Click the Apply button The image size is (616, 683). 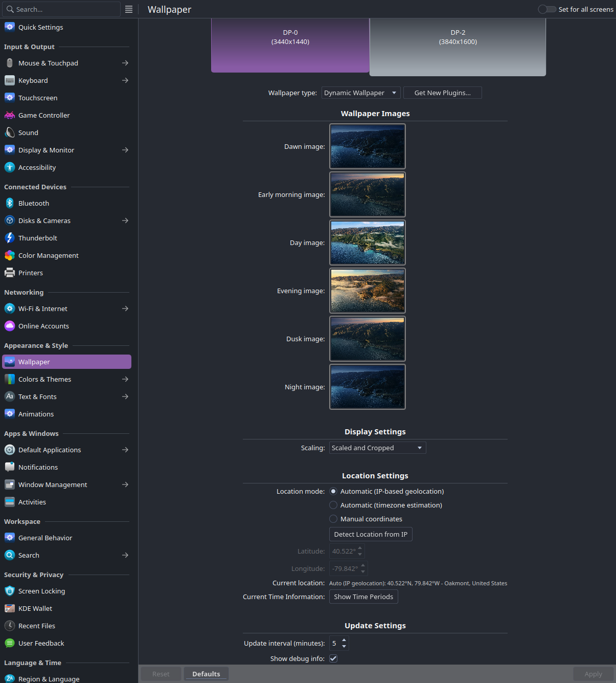(593, 674)
